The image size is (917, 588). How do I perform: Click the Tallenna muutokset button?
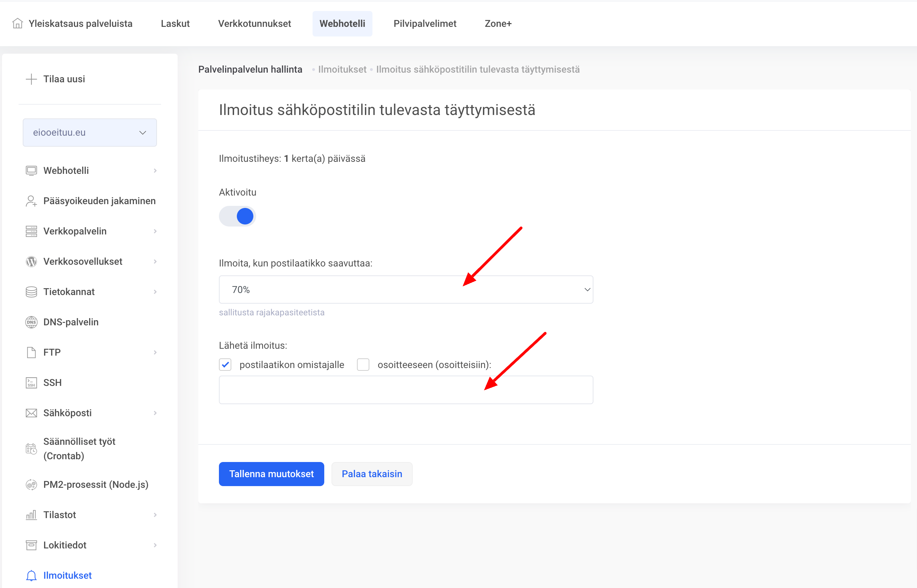coord(272,474)
